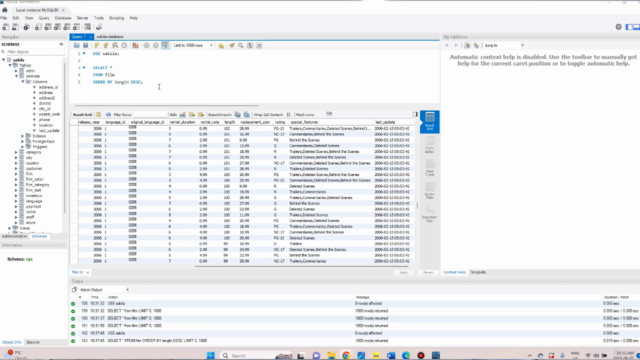Image resolution: width=640 pixels, height=360 pixels.
Task: Open a SQL script file in editor
Action: pyautogui.click(x=76, y=45)
